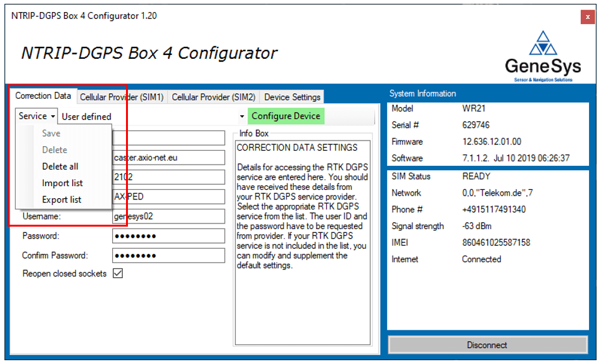Click the IMEI value 860461025587158
This screenshot has height=364, width=601.
click(496, 242)
